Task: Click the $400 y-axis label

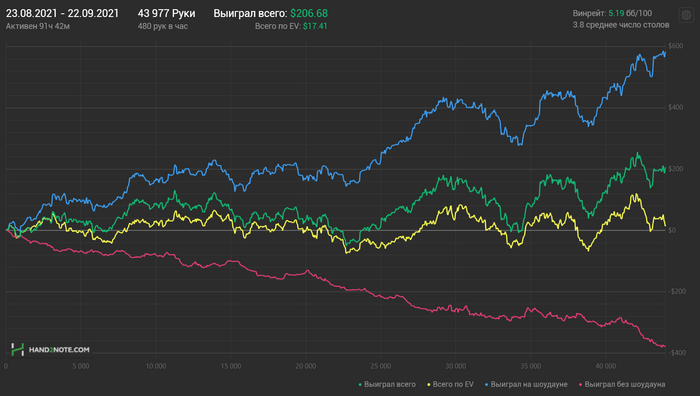Action: coord(675,107)
